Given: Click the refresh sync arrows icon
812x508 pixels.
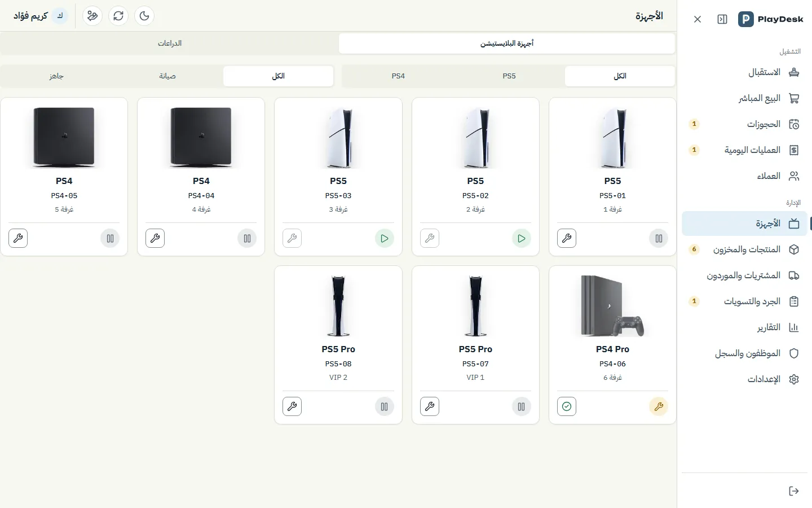Looking at the screenshot, I should [118, 16].
